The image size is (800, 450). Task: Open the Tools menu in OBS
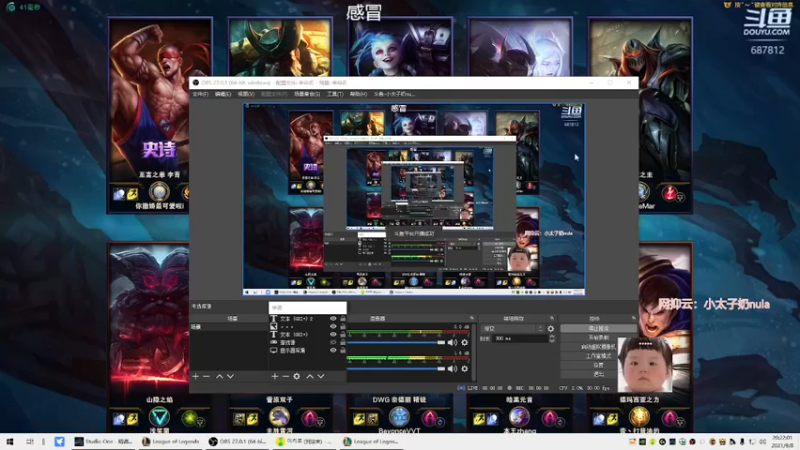[335, 94]
